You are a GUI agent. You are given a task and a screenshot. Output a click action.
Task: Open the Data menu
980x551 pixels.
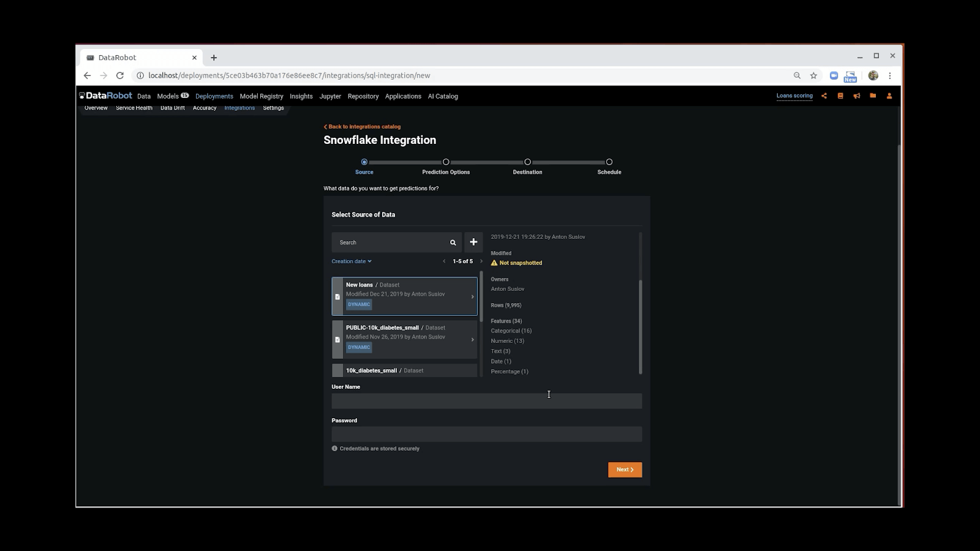coord(144,96)
